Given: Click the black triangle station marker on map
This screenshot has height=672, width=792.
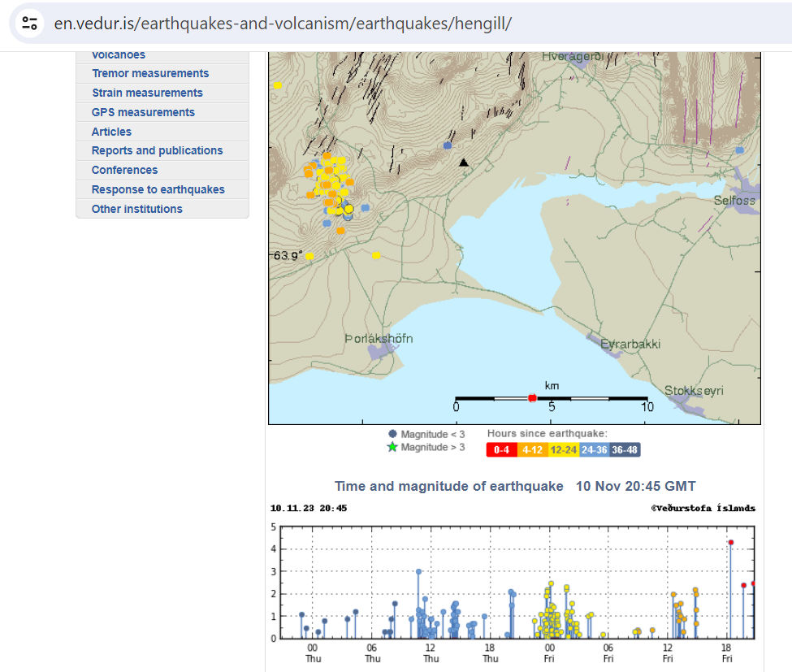Looking at the screenshot, I should click(464, 163).
